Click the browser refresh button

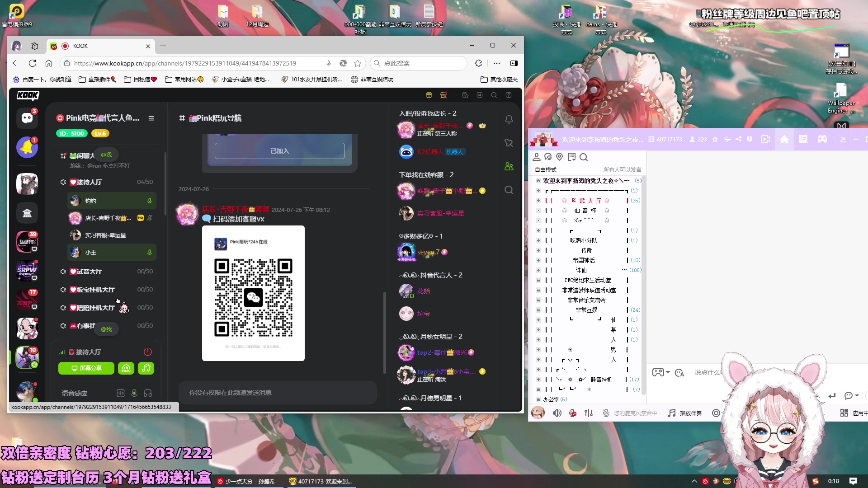[33, 63]
